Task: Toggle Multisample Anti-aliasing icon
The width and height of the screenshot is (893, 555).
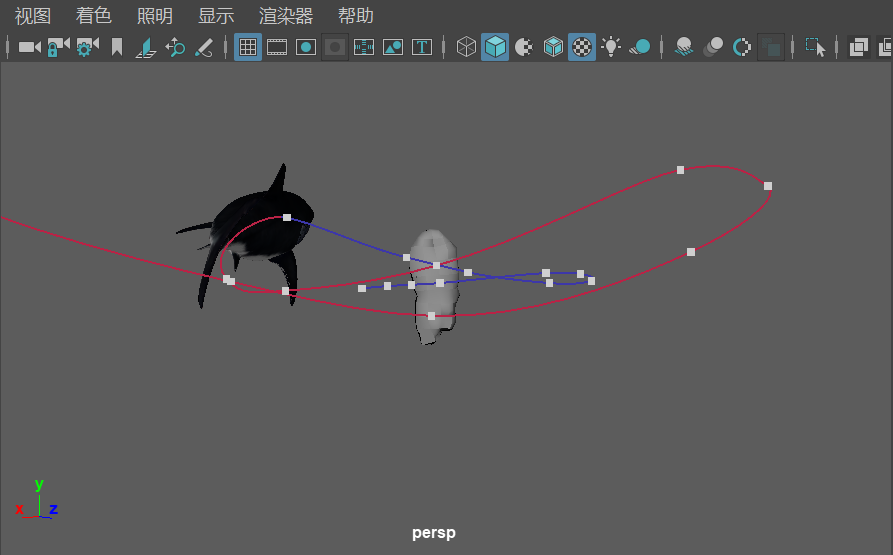Action: point(742,47)
